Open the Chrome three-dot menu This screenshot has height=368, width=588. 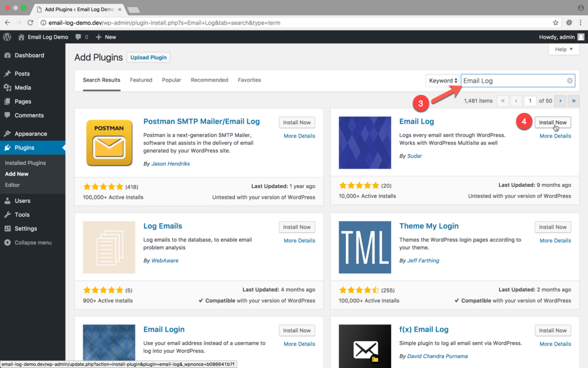click(x=581, y=22)
